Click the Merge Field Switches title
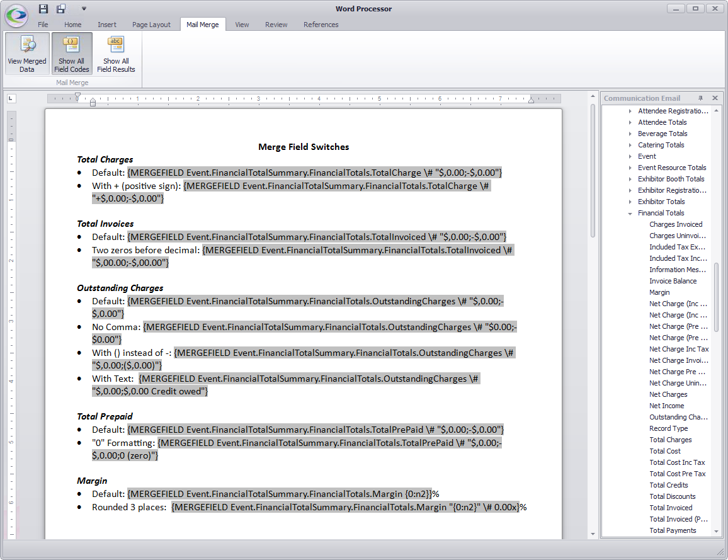 click(304, 147)
